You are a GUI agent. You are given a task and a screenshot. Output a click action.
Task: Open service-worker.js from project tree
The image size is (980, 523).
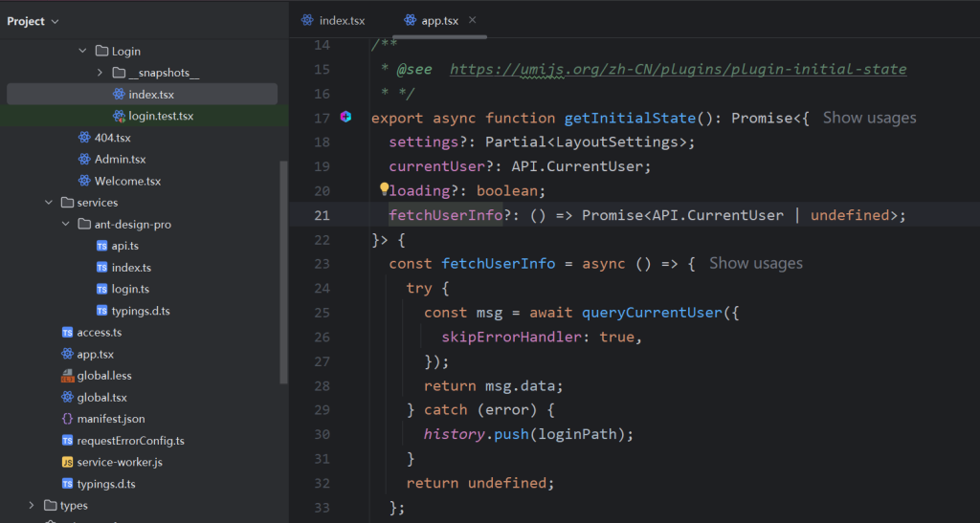[x=120, y=462]
